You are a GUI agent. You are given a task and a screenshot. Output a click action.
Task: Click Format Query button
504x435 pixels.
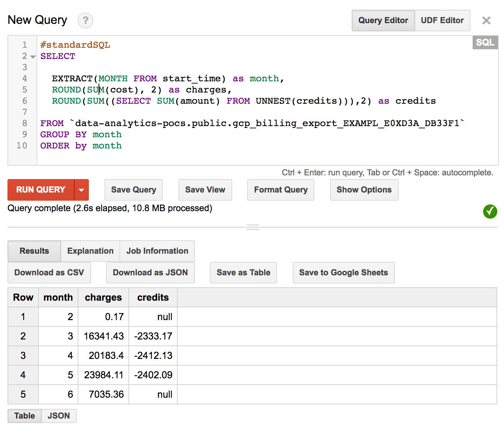281,190
